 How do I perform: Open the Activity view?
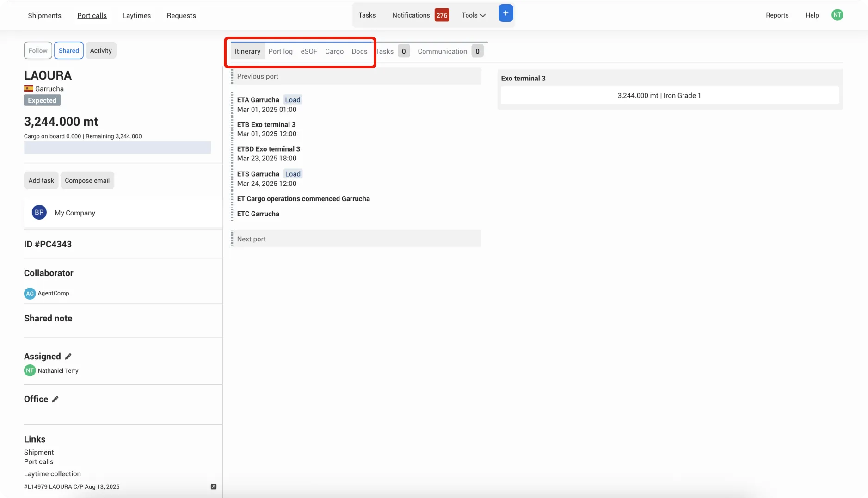point(101,51)
